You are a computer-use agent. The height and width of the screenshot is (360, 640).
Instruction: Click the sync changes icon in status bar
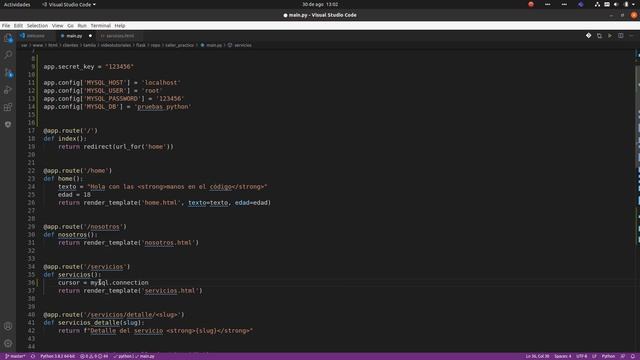(x=33, y=356)
